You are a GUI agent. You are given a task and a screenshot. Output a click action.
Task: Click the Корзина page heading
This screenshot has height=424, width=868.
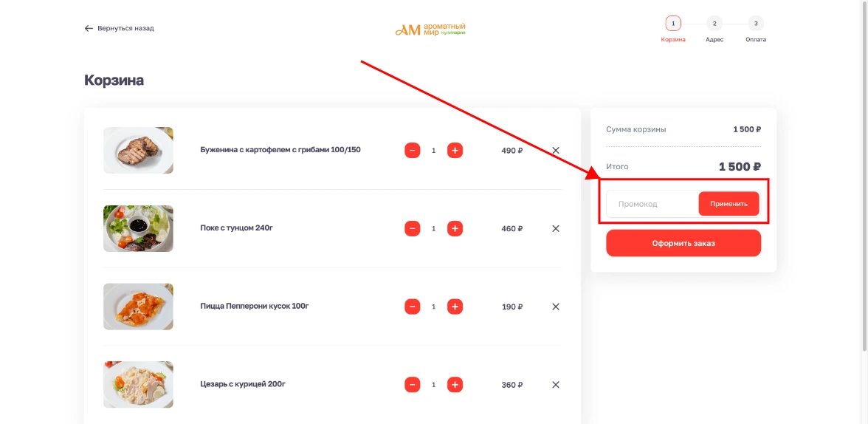click(x=114, y=81)
